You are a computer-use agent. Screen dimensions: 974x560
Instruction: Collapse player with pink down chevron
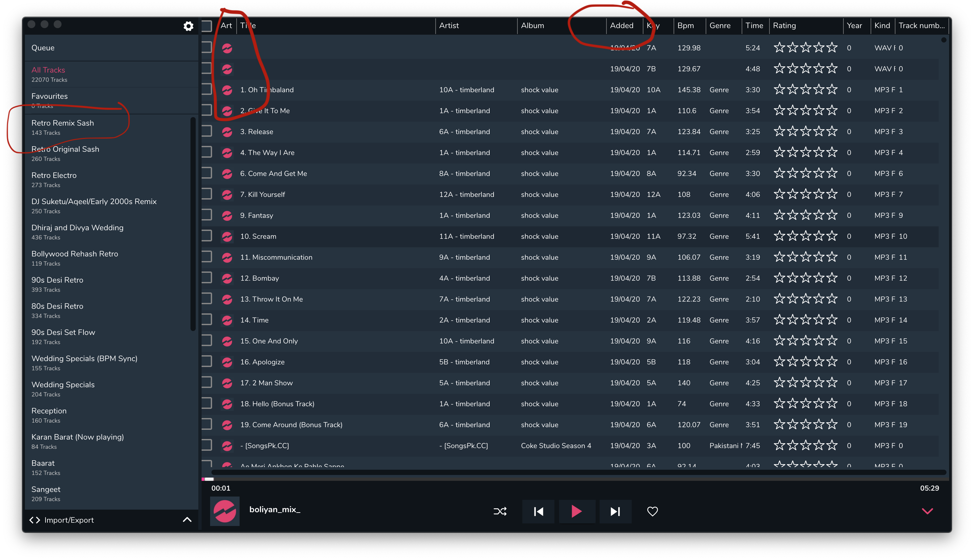click(x=928, y=511)
